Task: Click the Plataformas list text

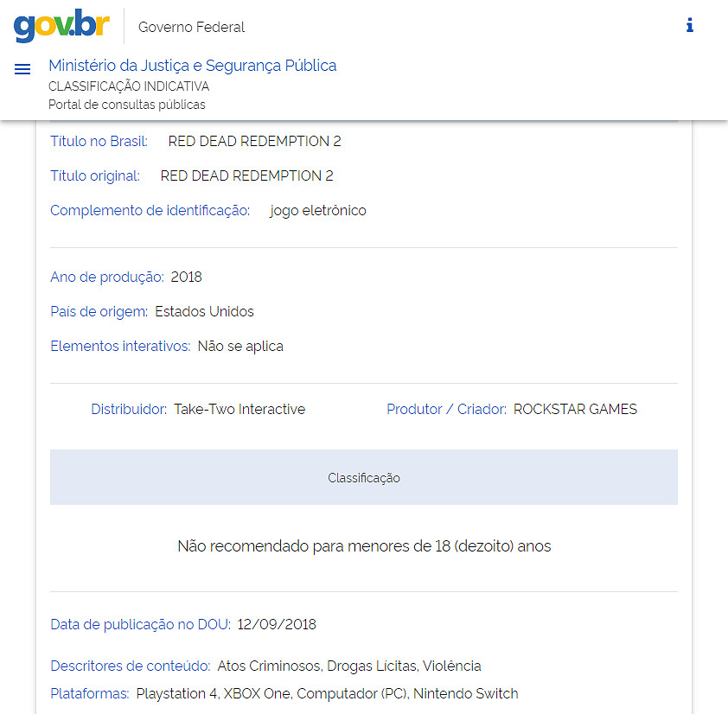Action: pos(327,693)
